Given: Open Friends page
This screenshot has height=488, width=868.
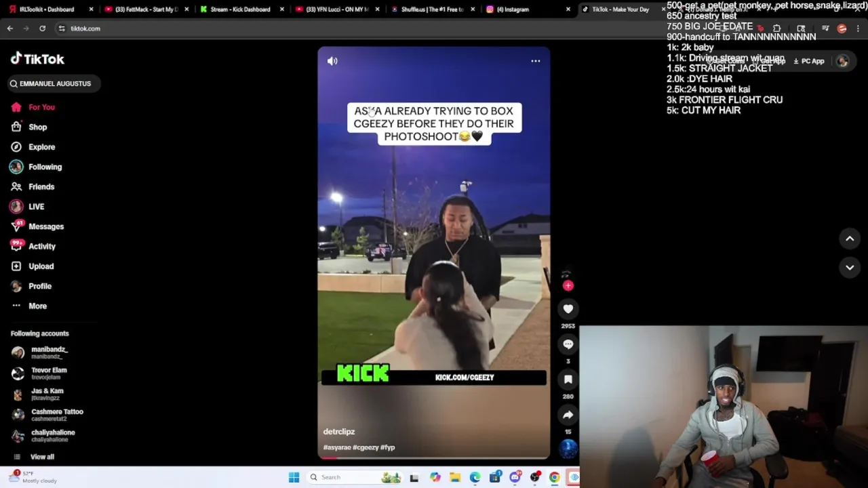Looking at the screenshot, I should point(33,186).
